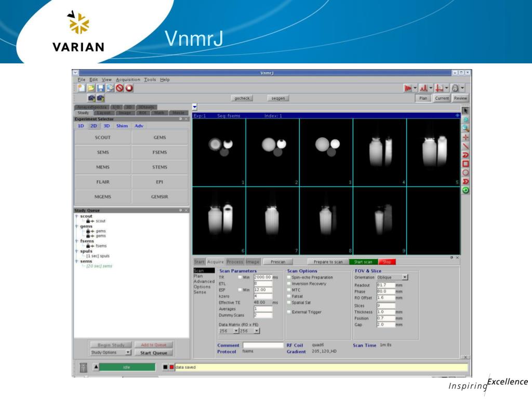The image size is (532, 399).
Task: Open the Tools menu
Action: 150,79
